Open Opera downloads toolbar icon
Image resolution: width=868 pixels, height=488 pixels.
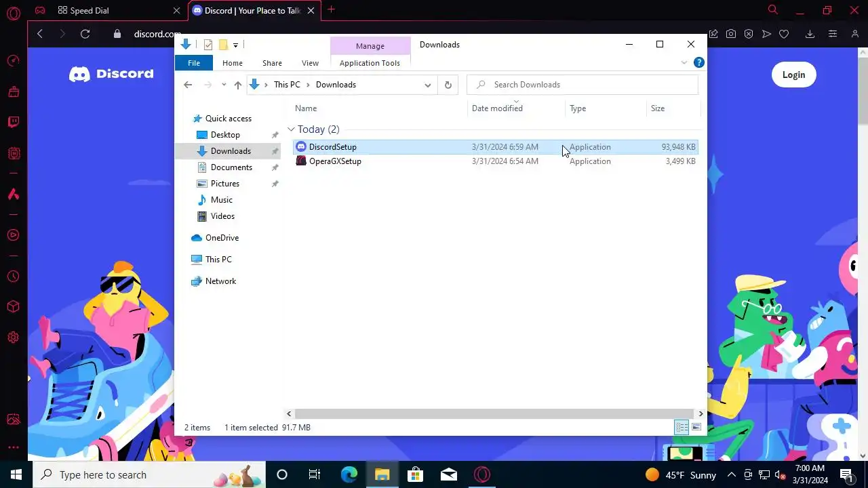coord(810,34)
